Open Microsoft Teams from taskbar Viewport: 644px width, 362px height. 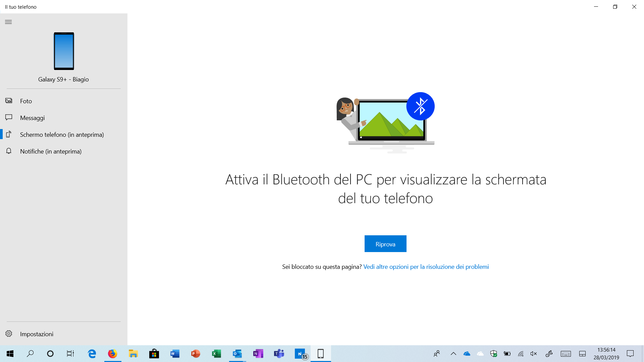coord(279,354)
